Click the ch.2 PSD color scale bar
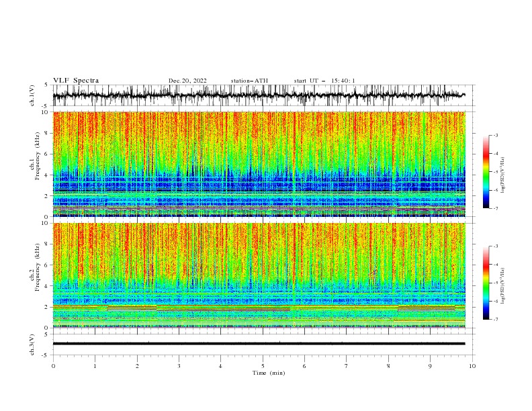532x411 pixels. (486, 283)
